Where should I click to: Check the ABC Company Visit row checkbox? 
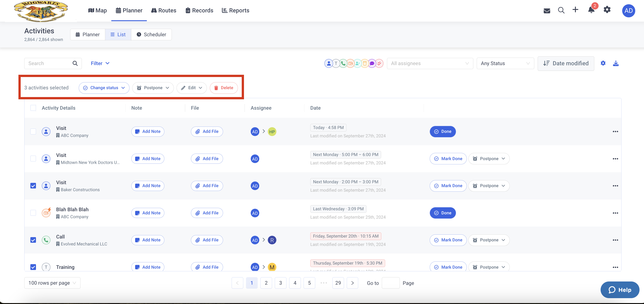(x=33, y=132)
